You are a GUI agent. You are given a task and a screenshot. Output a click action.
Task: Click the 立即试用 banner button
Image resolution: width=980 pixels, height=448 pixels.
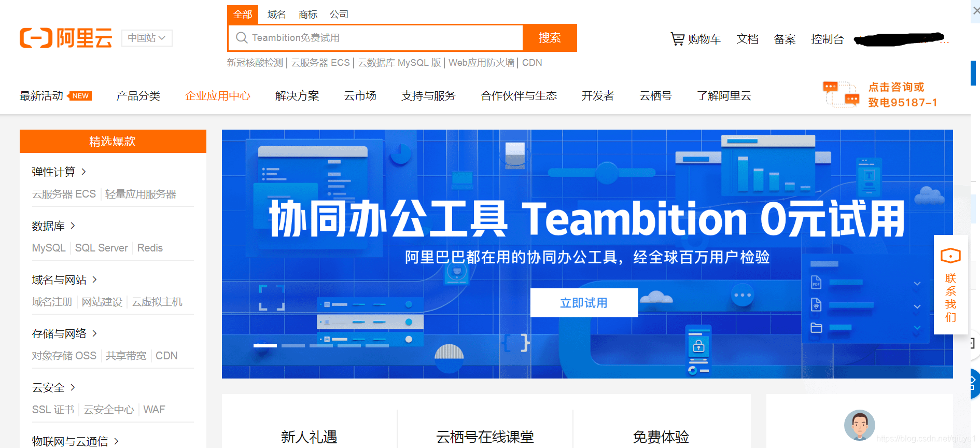point(584,303)
